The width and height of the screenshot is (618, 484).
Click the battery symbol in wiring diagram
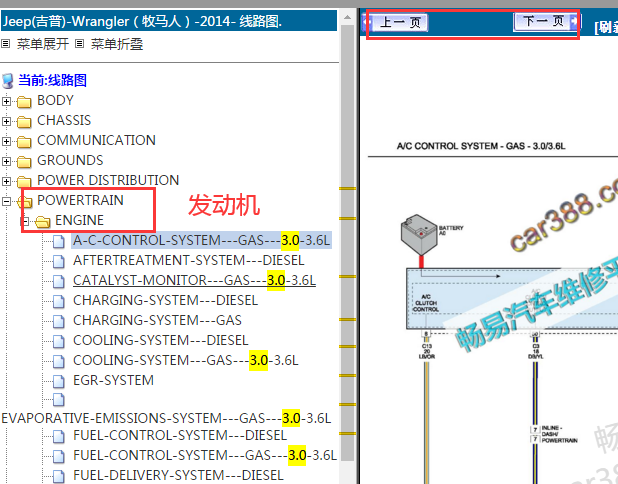pos(419,235)
